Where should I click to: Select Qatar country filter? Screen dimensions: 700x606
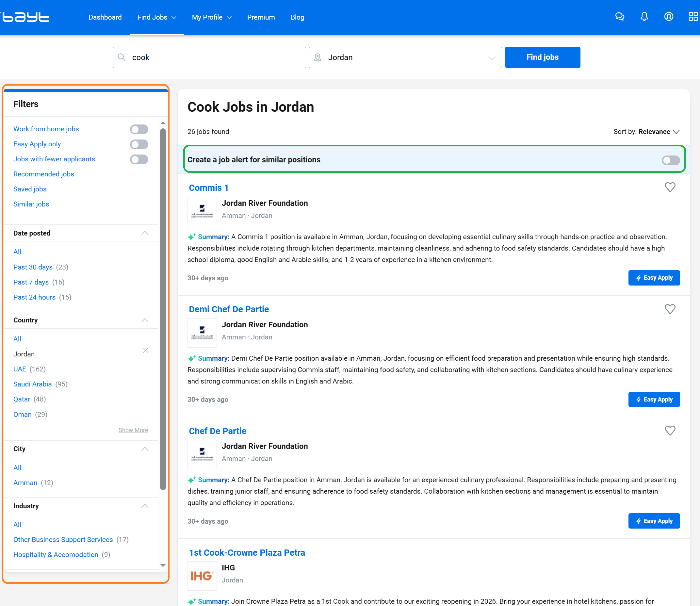(x=22, y=399)
